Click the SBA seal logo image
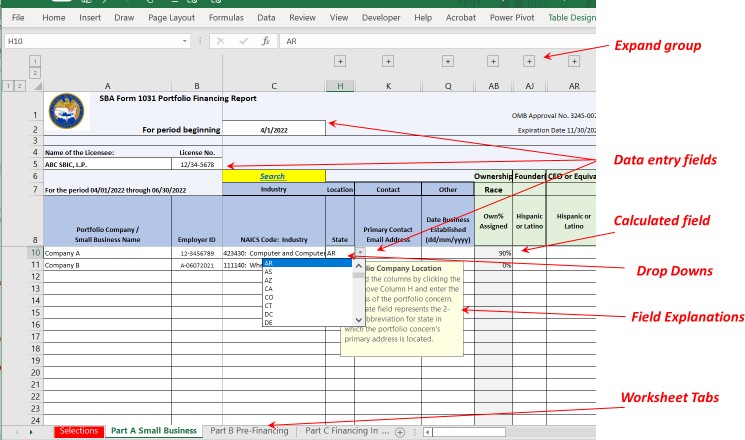745x440 pixels. point(66,110)
